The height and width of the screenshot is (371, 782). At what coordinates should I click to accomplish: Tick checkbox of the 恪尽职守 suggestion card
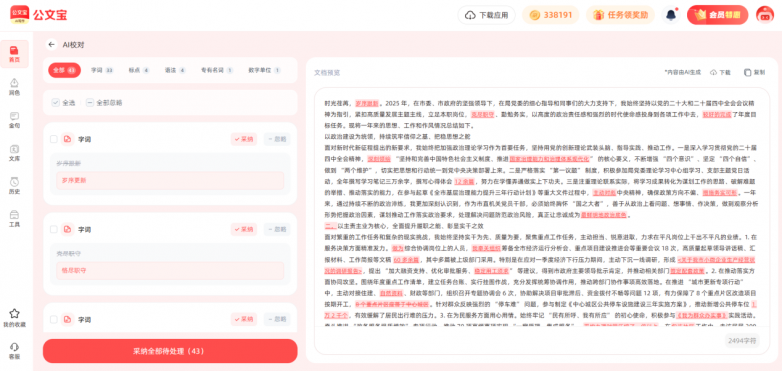54,229
